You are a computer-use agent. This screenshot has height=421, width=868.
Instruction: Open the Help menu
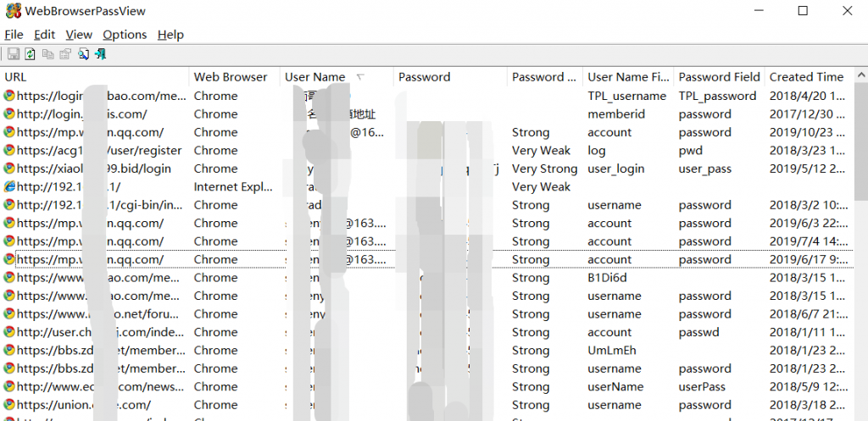(x=170, y=35)
